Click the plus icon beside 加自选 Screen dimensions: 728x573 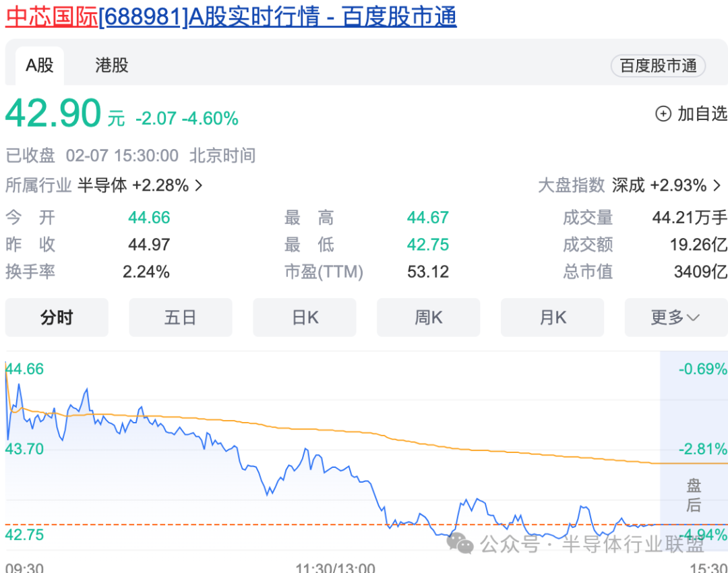663,114
